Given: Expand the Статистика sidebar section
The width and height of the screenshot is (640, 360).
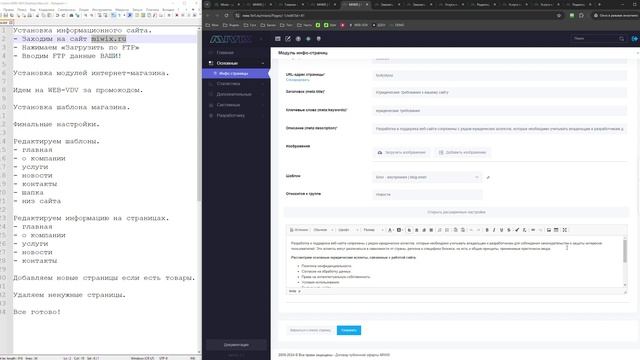Looking at the screenshot, I should [236, 84].
